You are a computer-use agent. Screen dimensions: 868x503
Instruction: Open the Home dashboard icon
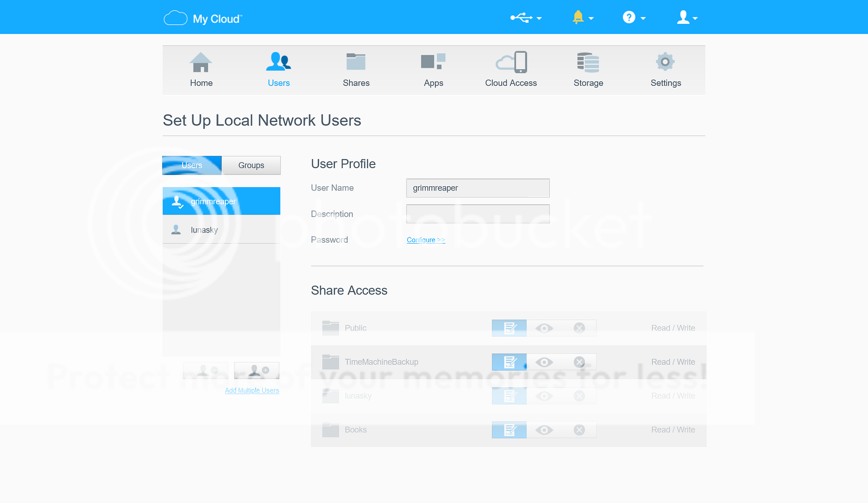201,62
